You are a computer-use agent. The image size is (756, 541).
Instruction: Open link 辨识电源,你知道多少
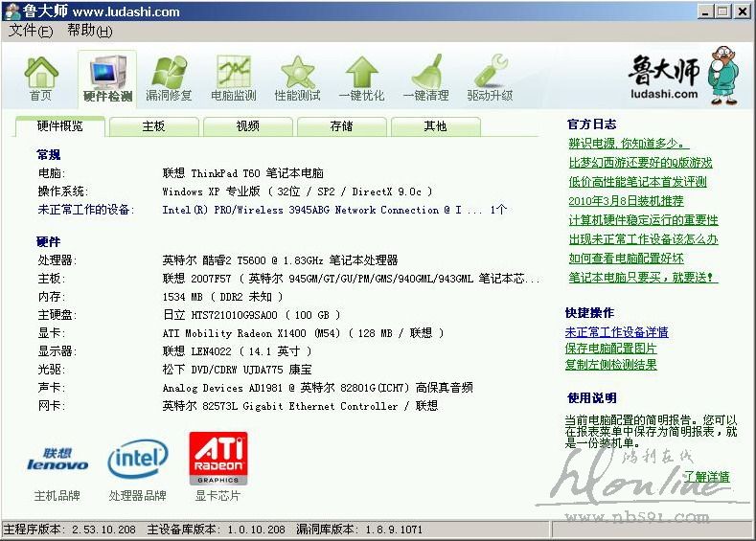[629, 143]
